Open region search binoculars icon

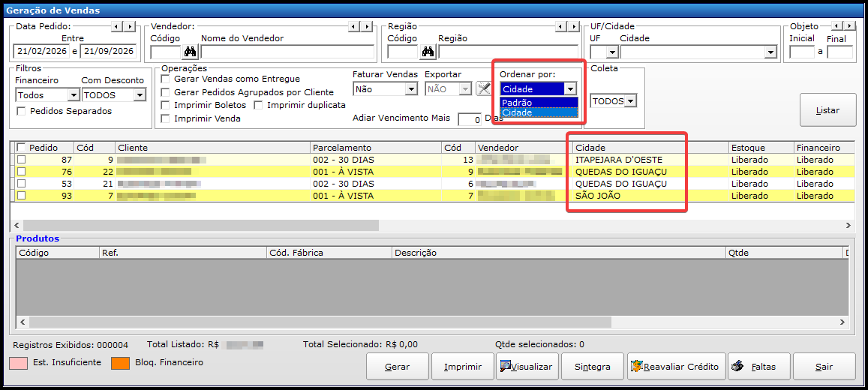[428, 52]
